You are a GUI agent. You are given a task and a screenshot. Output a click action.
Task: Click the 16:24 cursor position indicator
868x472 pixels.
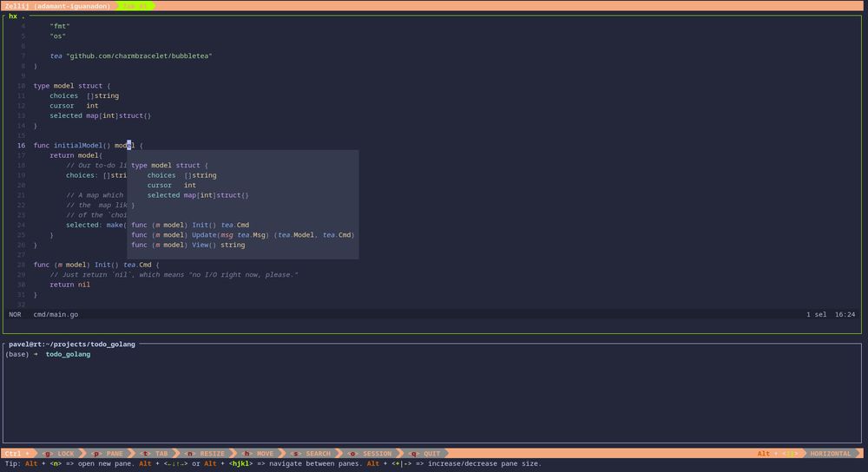coord(845,314)
